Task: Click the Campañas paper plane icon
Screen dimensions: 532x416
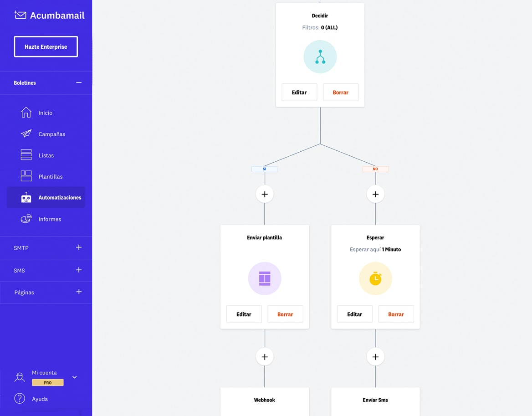Action: tap(26, 134)
